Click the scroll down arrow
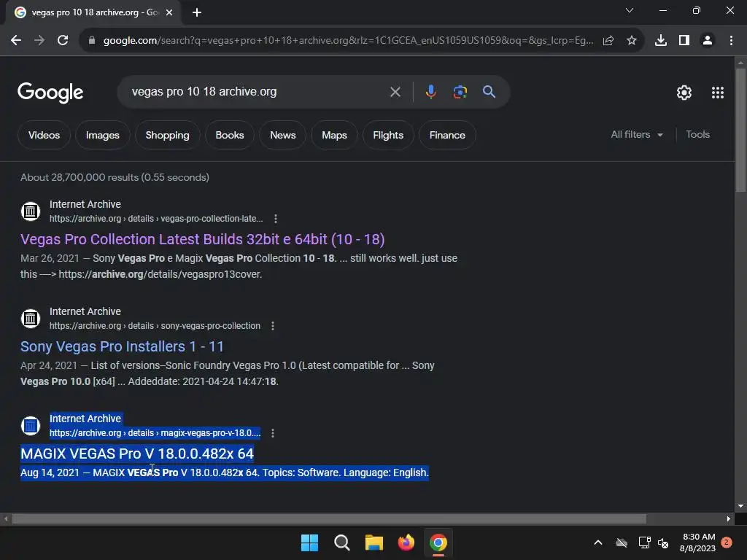Image resolution: width=747 pixels, height=560 pixels. [x=740, y=506]
